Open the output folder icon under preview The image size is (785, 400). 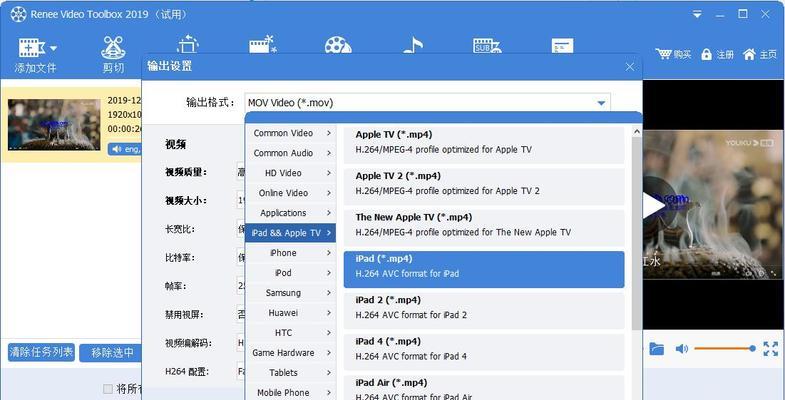tap(656, 348)
